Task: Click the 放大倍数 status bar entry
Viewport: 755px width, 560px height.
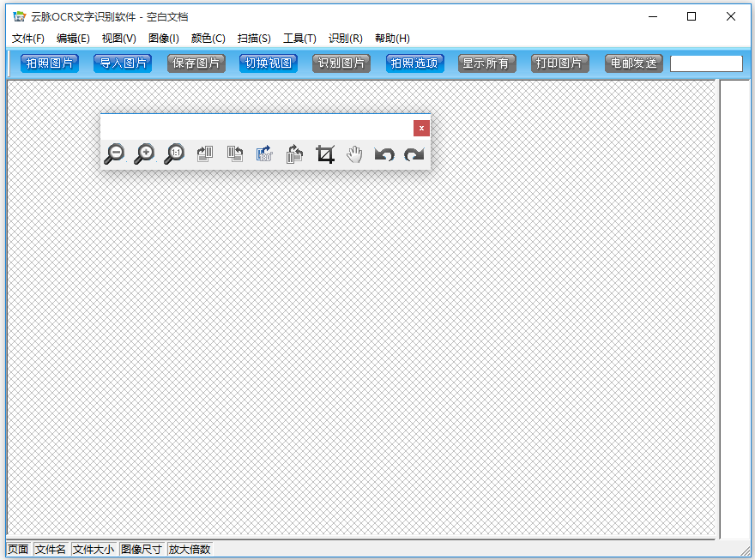Action: 190,550
